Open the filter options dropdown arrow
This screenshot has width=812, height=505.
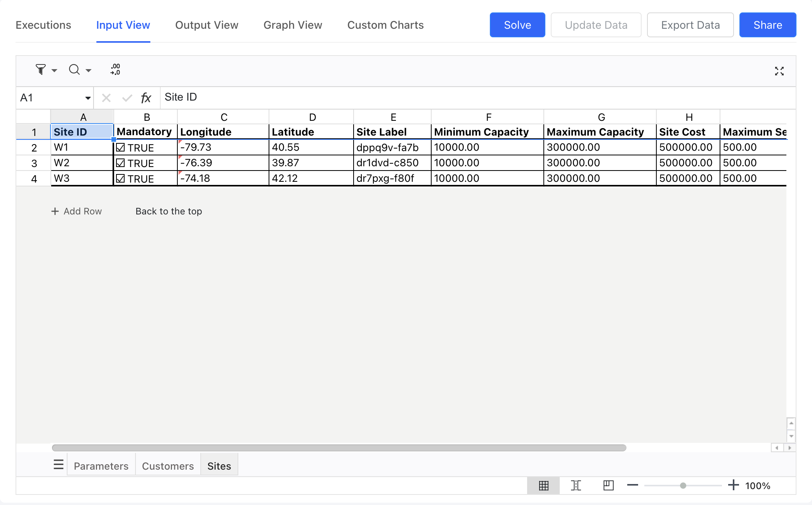click(54, 70)
